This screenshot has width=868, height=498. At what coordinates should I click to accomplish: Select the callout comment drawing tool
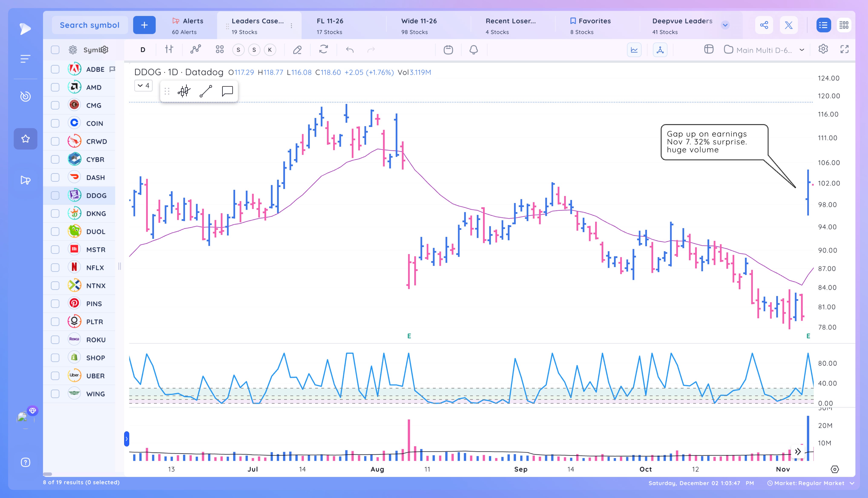pyautogui.click(x=227, y=91)
